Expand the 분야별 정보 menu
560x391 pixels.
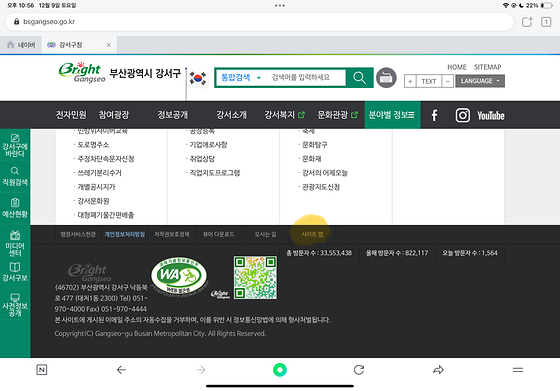392,115
